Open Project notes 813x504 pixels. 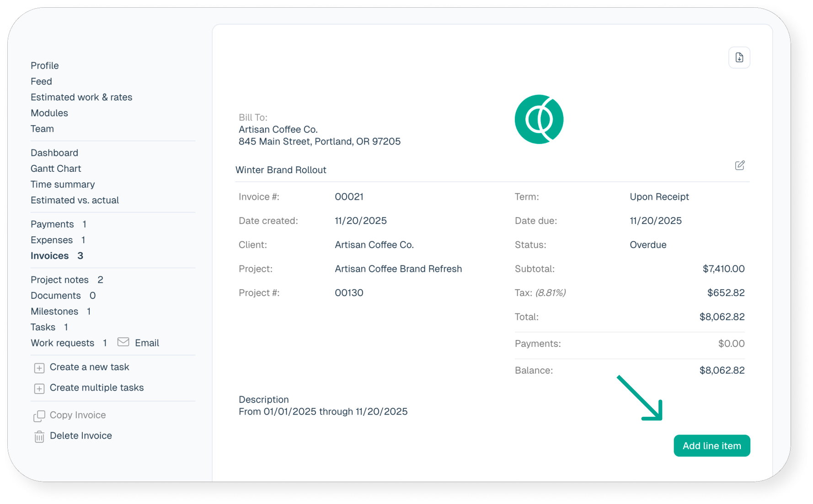click(59, 280)
